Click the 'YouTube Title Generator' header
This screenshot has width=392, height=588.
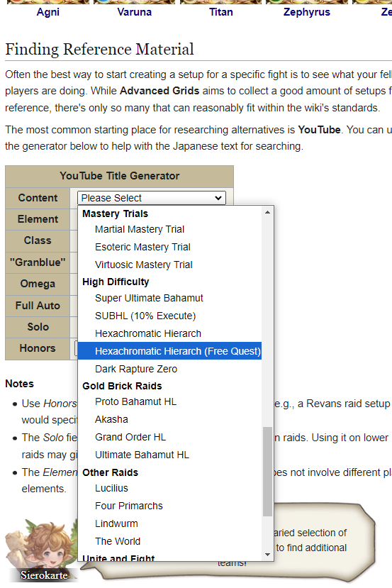119,176
